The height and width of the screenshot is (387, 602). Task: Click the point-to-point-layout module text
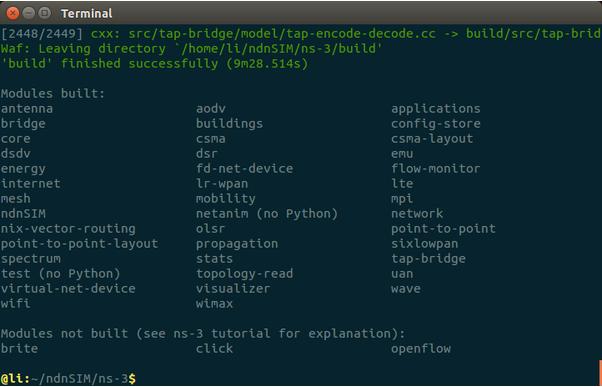pyautogui.click(x=79, y=244)
